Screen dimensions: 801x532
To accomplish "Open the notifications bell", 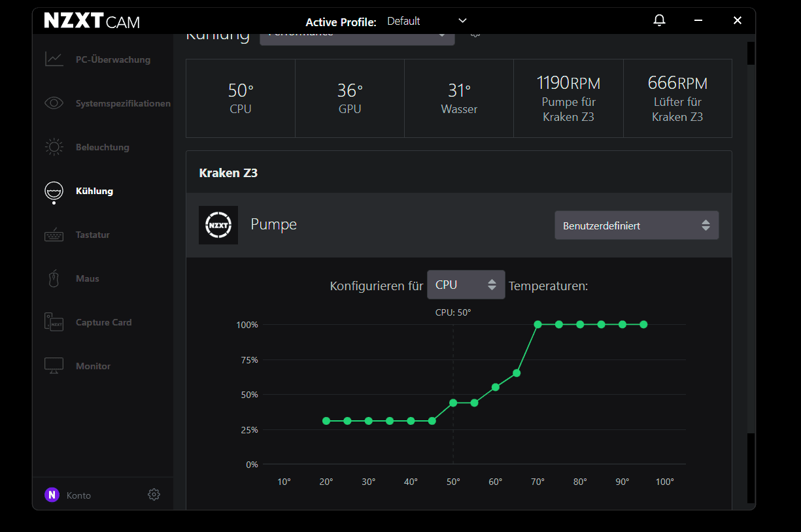I will pos(659,20).
